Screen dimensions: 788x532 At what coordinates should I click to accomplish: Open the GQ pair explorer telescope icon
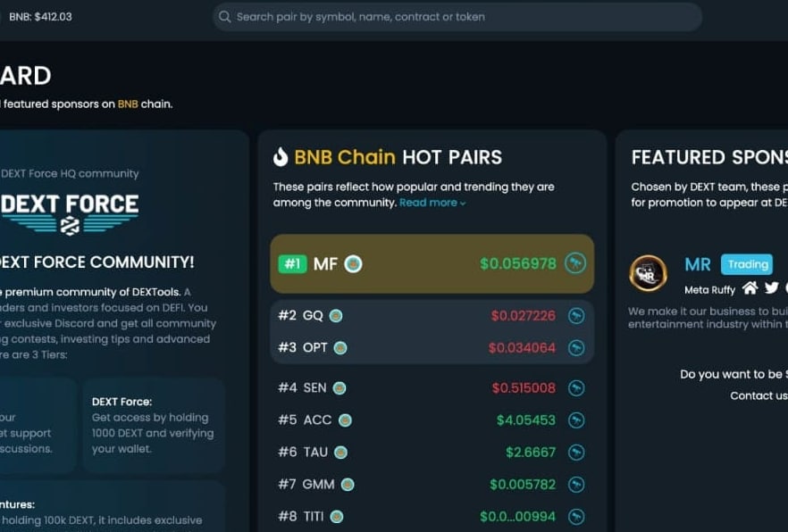click(x=576, y=316)
